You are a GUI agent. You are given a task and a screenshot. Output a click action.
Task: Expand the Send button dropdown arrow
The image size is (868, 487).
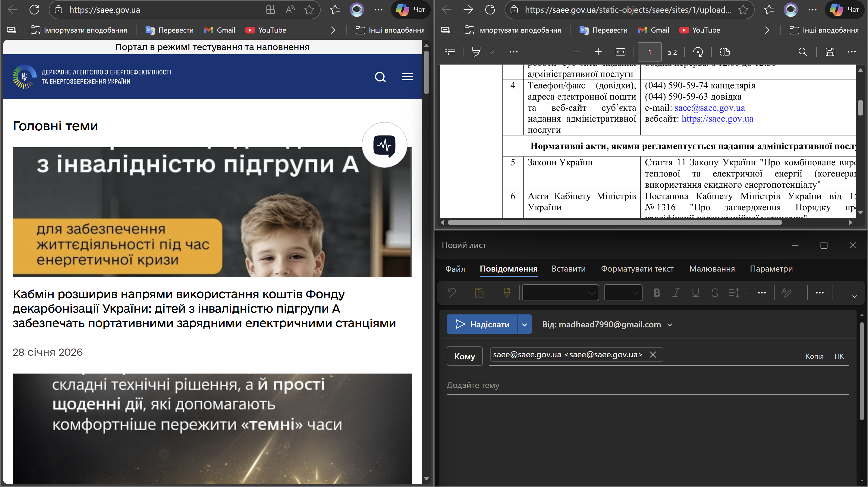point(524,324)
